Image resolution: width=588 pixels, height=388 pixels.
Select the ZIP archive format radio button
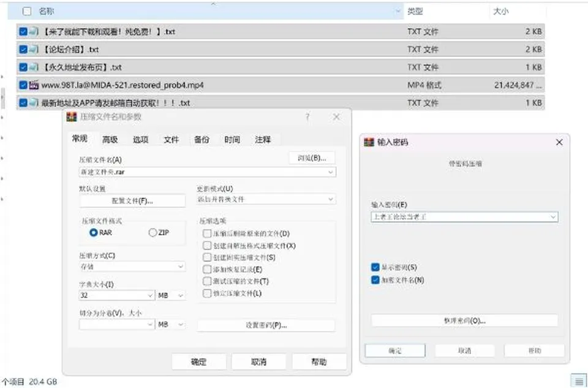(153, 233)
